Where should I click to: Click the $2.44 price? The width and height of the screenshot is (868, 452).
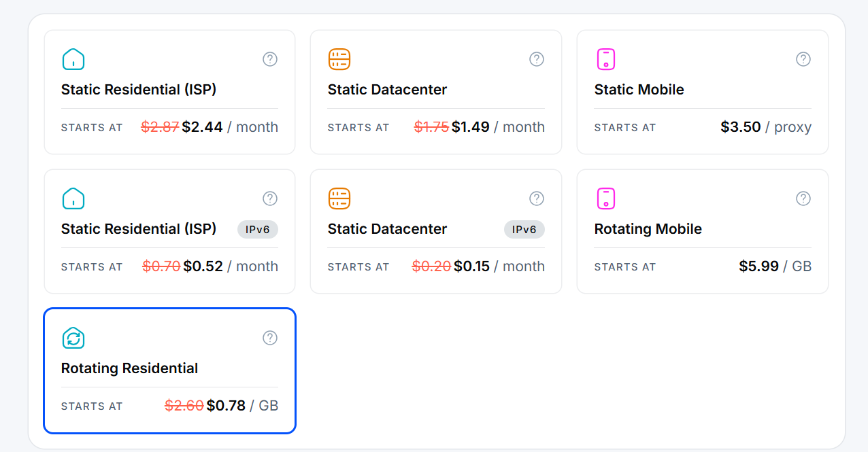click(x=202, y=127)
